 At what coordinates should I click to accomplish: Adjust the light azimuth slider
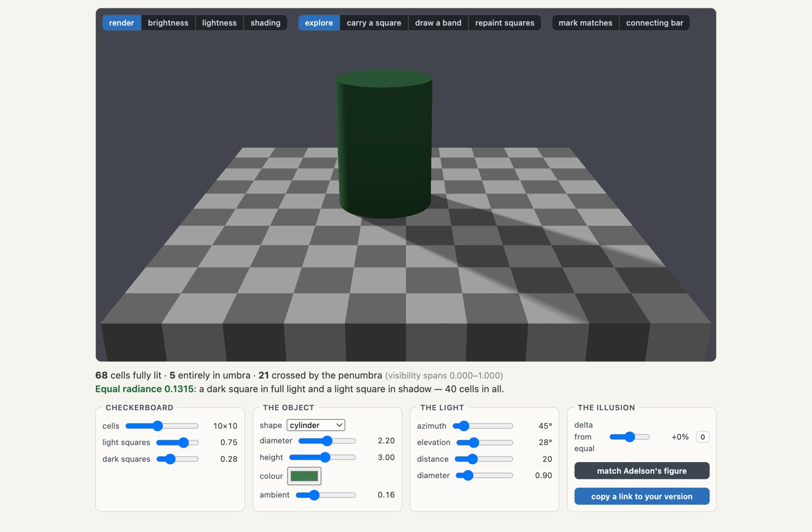coord(483,426)
